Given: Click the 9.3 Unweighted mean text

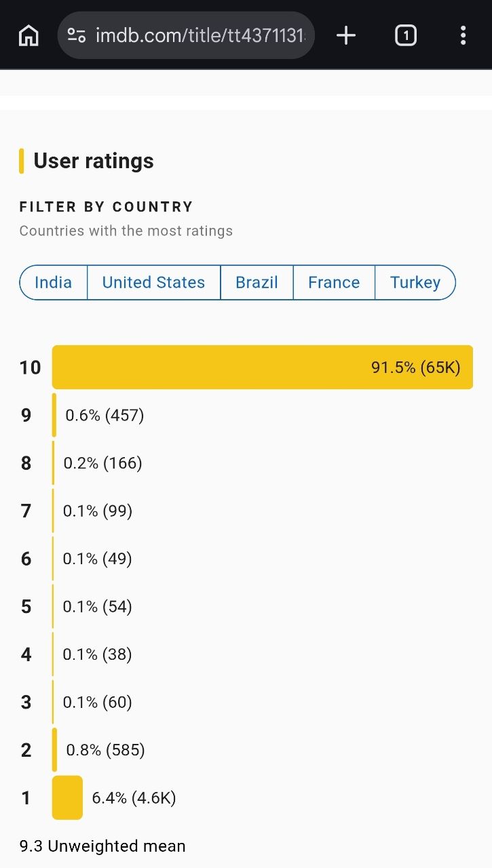Looking at the screenshot, I should click(x=102, y=846).
